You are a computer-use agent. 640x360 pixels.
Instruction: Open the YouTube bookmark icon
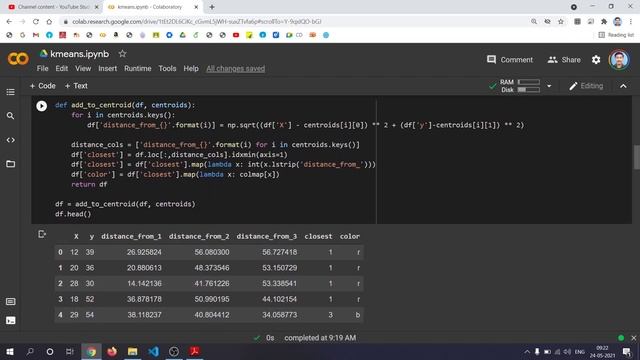[236, 35]
